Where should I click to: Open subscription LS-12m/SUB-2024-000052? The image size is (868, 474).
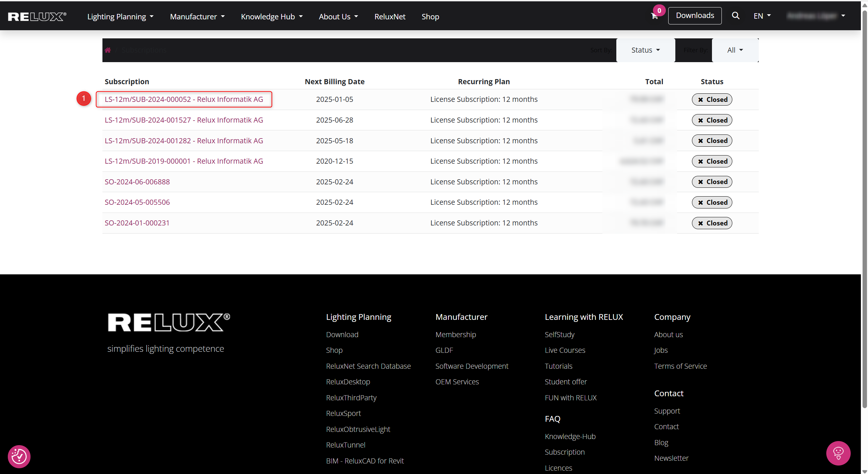(x=184, y=99)
